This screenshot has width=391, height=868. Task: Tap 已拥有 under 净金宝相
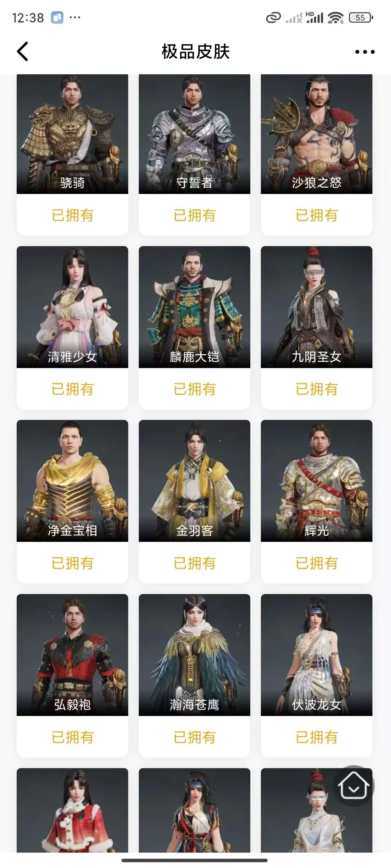(72, 563)
